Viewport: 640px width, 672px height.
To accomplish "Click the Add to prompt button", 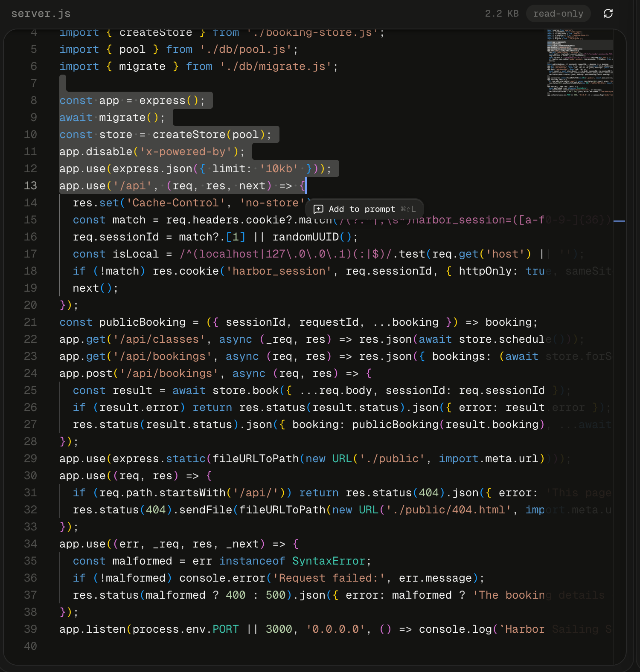I will tap(364, 209).
